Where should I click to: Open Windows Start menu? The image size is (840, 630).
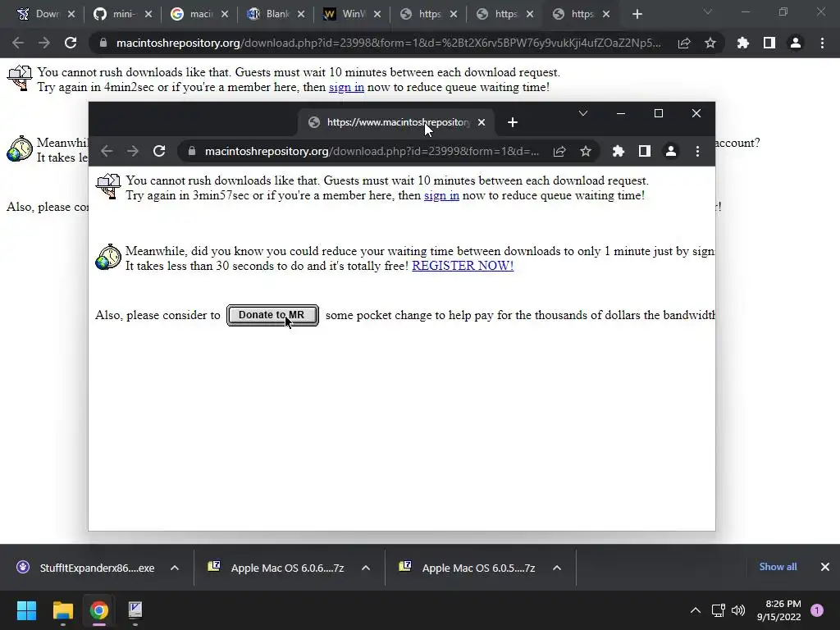pos(26,610)
